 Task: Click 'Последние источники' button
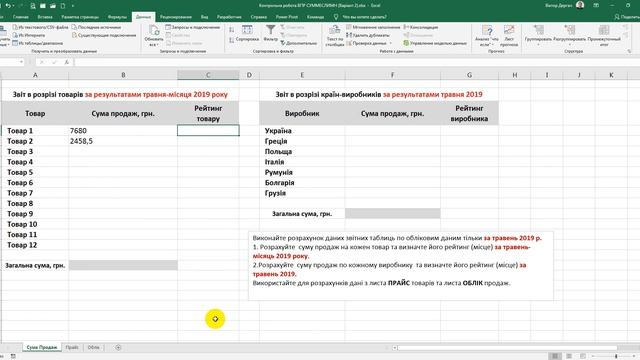(96, 27)
